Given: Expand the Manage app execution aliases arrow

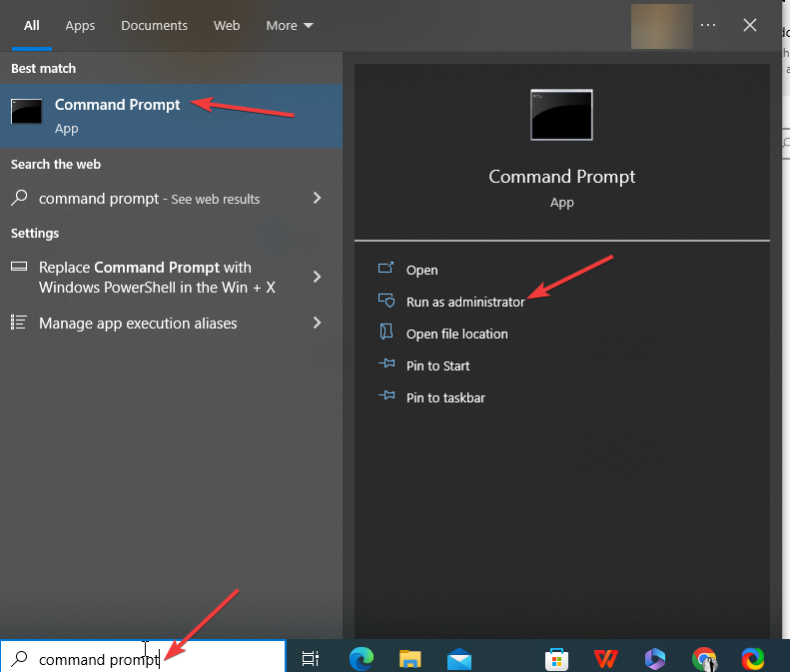Looking at the screenshot, I should [317, 323].
